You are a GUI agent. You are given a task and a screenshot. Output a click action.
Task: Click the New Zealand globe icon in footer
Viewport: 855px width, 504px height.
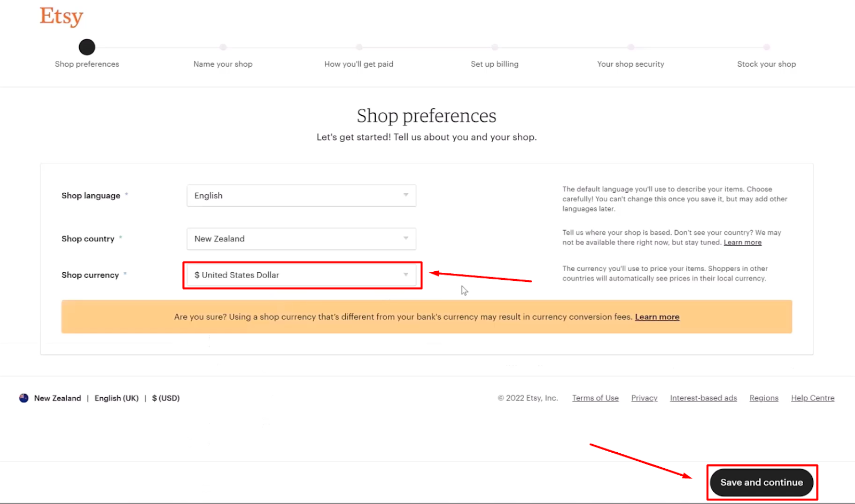tap(24, 398)
